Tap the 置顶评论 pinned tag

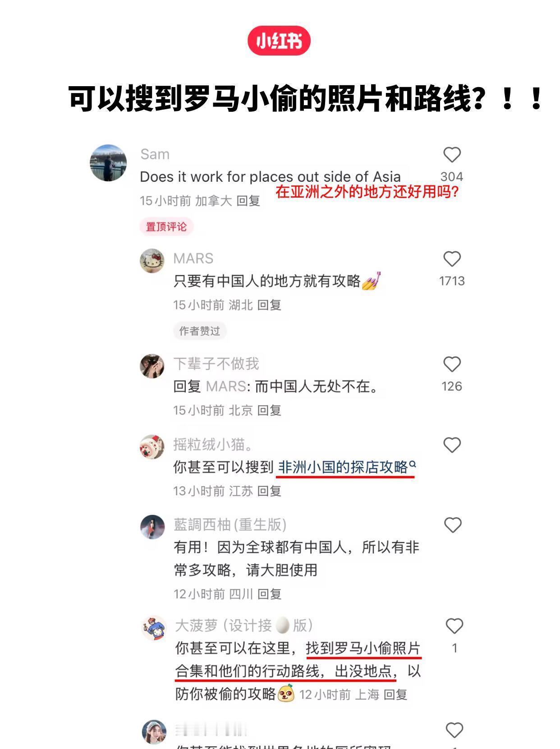[x=166, y=227]
